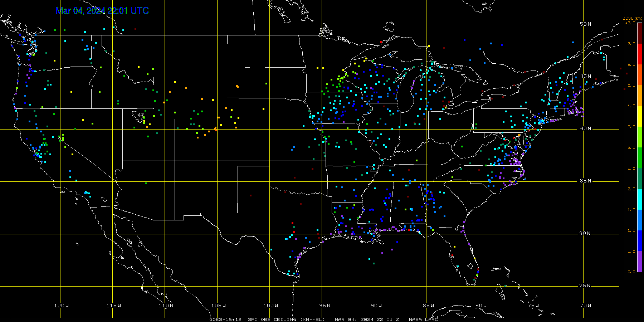
Task: Click the "SFC OBS CEILING (KM-MSL)" footer label
Action: (287, 319)
